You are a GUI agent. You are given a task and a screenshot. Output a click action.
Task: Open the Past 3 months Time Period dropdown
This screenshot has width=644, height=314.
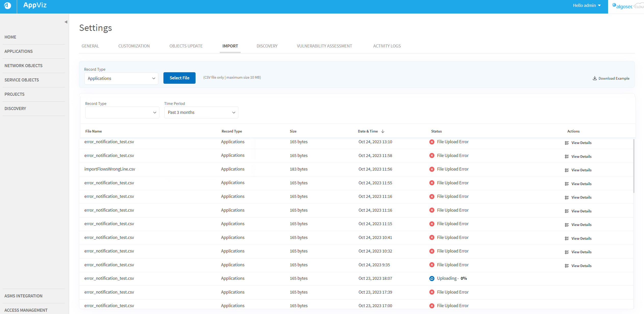coord(201,113)
